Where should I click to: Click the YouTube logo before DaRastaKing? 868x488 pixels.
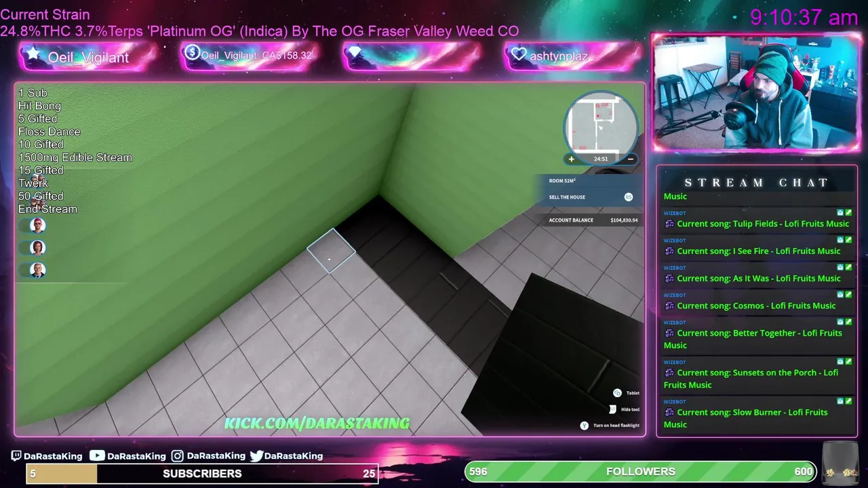click(97, 456)
